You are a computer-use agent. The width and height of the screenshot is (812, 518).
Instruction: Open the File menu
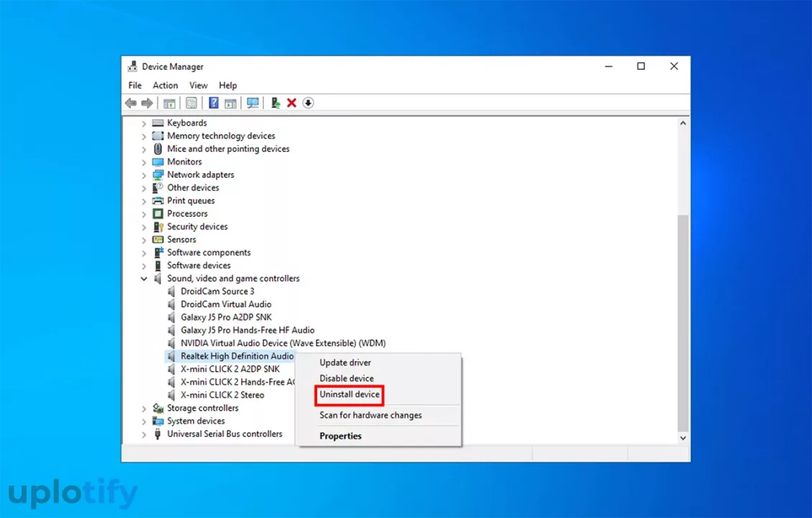tap(134, 85)
